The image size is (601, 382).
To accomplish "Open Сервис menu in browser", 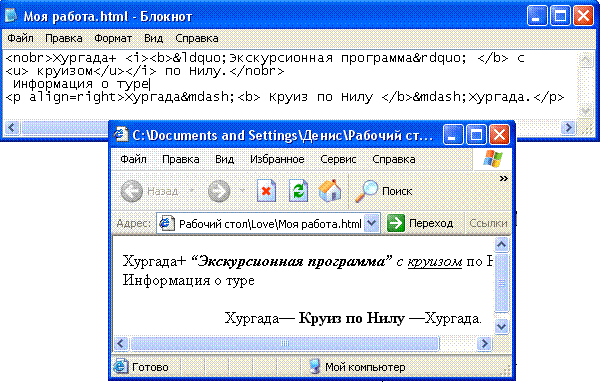I will [338, 159].
